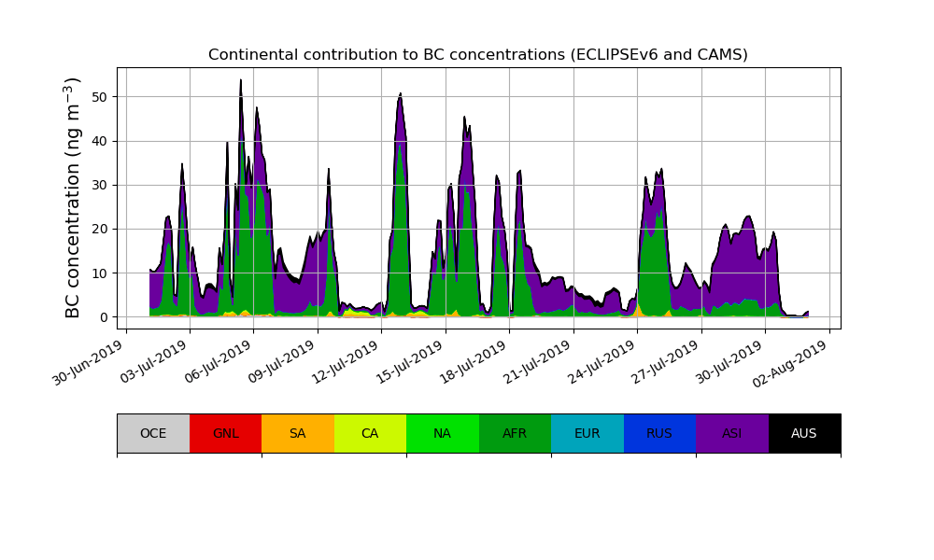Pick the black AUS legend swatch
The width and height of the screenshot is (934, 560).
tap(804, 433)
